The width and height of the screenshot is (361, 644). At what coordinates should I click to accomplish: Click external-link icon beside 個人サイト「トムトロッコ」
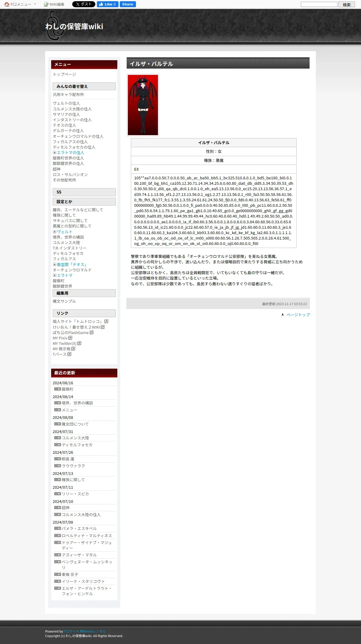tap(106, 321)
